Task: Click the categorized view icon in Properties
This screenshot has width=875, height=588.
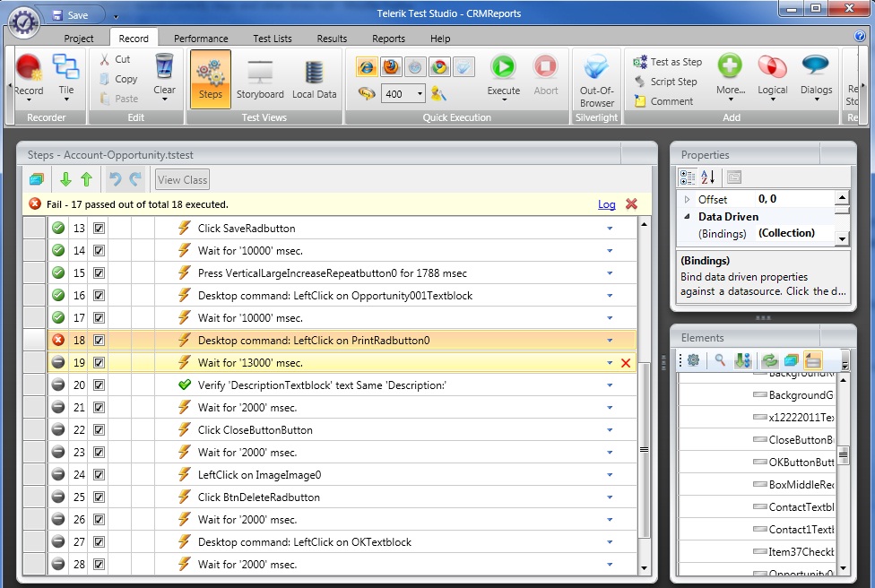Action: pos(688,177)
